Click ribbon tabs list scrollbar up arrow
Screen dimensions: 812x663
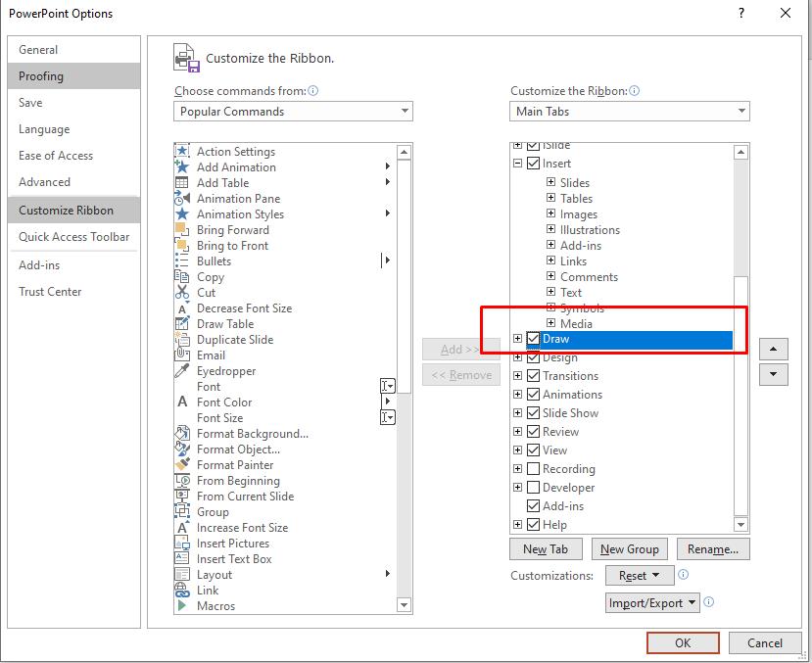pyautogui.click(x=741, y=152)
